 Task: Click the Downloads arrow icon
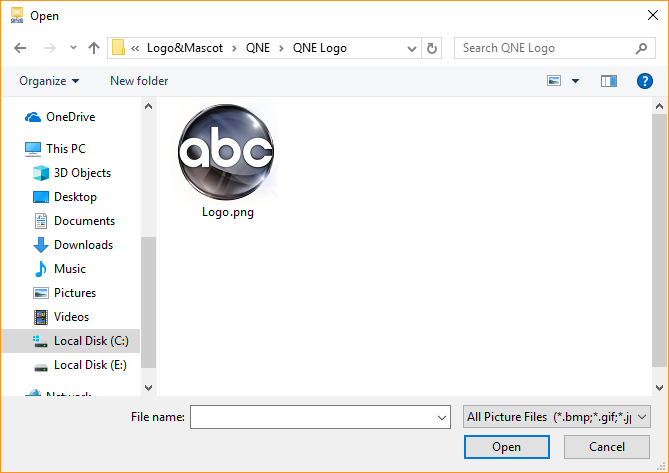coord(41,245)
